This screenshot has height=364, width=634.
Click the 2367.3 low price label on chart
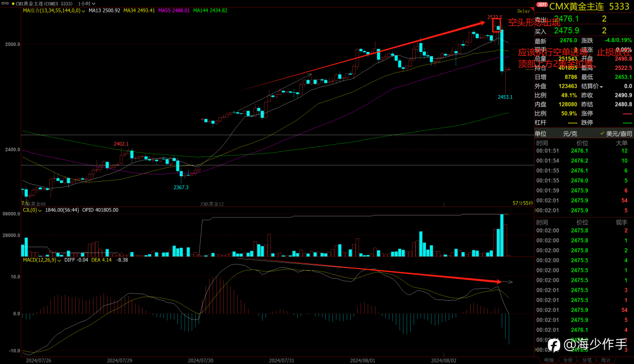[x=181, y=187]
